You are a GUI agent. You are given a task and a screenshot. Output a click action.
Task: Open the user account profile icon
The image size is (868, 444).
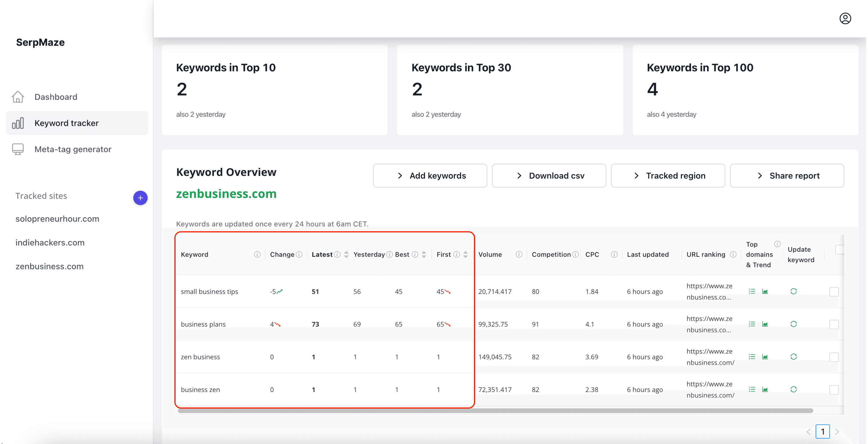(845, 18)
